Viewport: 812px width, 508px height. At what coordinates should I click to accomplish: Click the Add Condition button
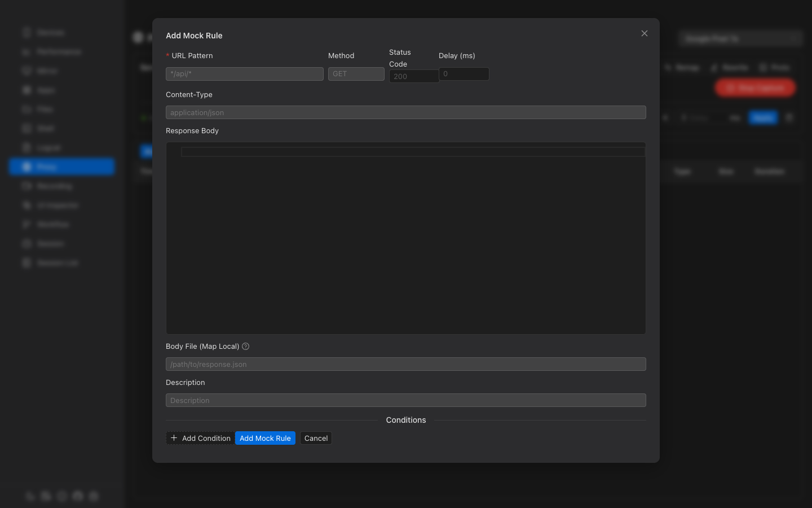tap(200, 438)
